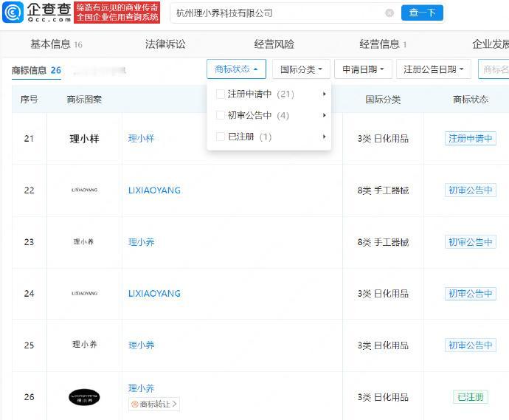Image resolution: width=509 pixels, height=420 pixels.
Task: Click the LIXIAOYANG trademark image in row 24
Action: click(84, 293)
